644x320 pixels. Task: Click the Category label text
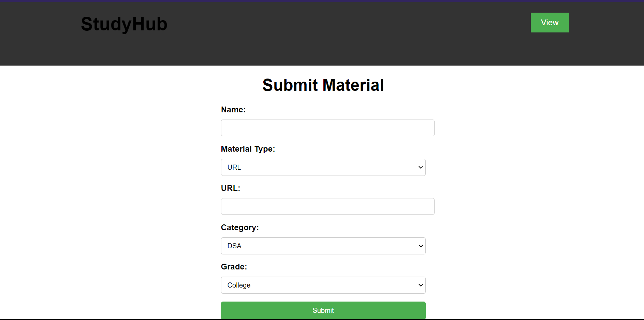pyautogui.click(x=240, y=227)
